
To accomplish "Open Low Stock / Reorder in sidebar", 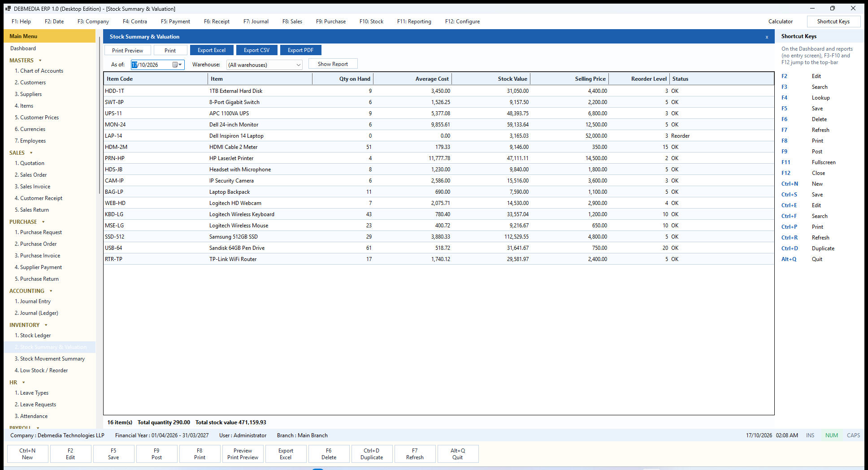I will coord(41,370).
